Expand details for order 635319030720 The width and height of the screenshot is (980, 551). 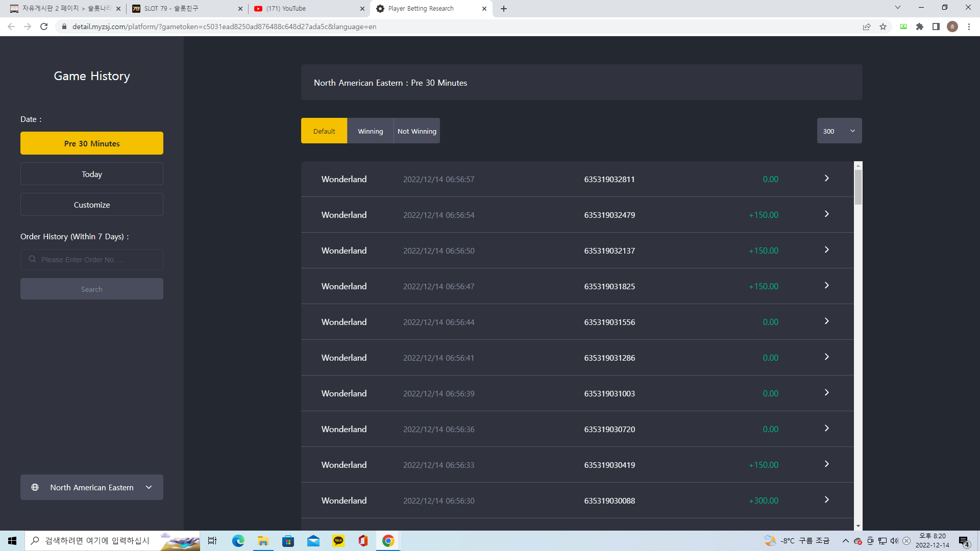click(826, 429)
